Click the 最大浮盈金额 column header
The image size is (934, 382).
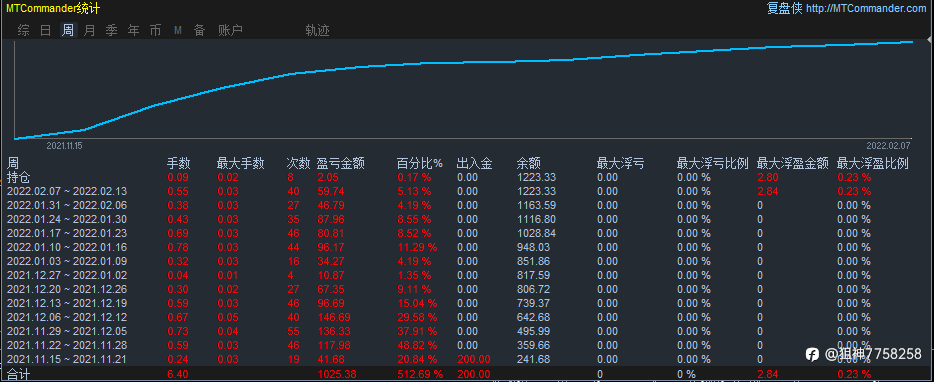[x=793, y=163]
